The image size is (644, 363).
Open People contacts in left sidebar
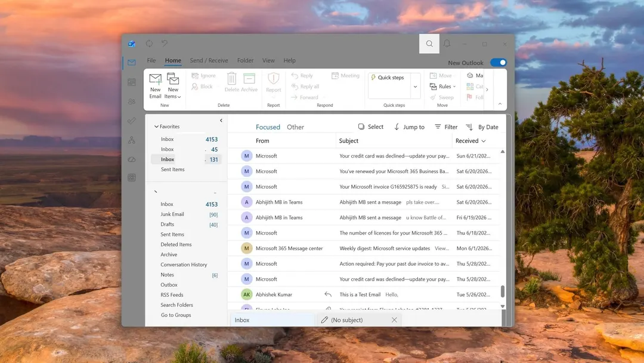tap(131, 101)
